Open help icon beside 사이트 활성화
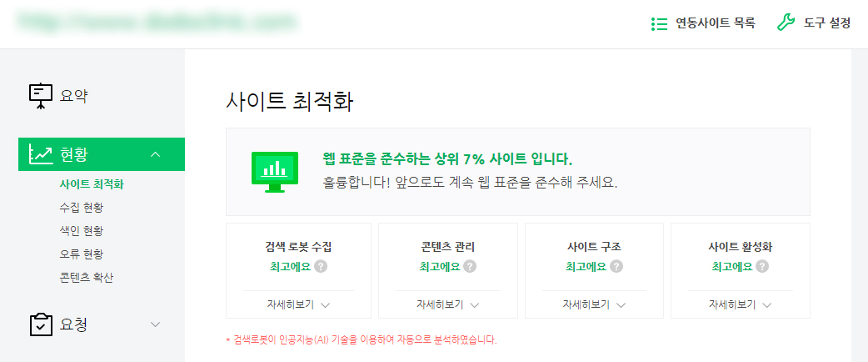The height and width of the screenshot is (362, 868). tap(762, 267)
